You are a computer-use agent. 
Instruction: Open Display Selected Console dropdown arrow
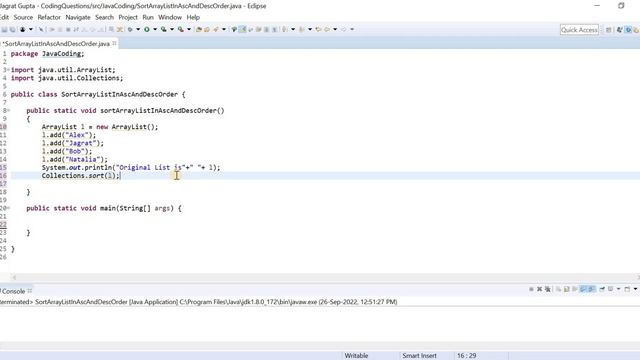[x=618, y=289]
